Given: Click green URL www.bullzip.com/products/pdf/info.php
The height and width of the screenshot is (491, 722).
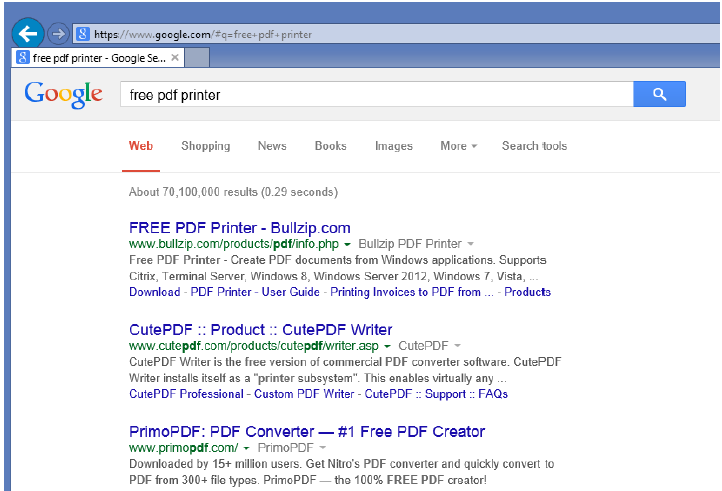Looking at the screenshot, I should [x=234, y=244].
